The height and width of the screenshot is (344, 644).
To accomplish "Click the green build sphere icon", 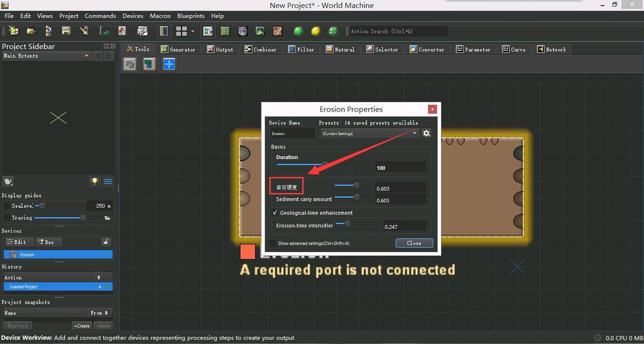I will coord(298,31).
